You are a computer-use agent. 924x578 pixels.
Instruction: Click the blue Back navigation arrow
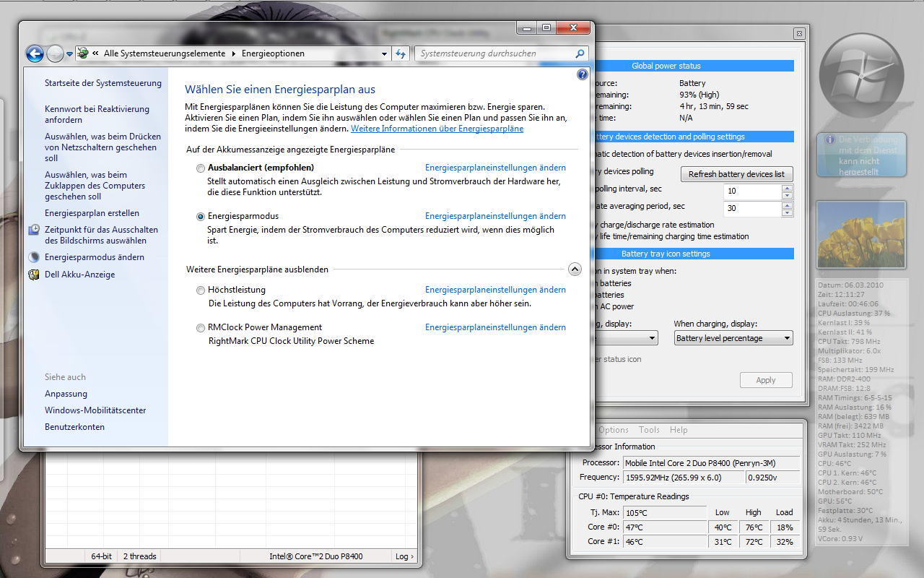[x=35, y=53]
